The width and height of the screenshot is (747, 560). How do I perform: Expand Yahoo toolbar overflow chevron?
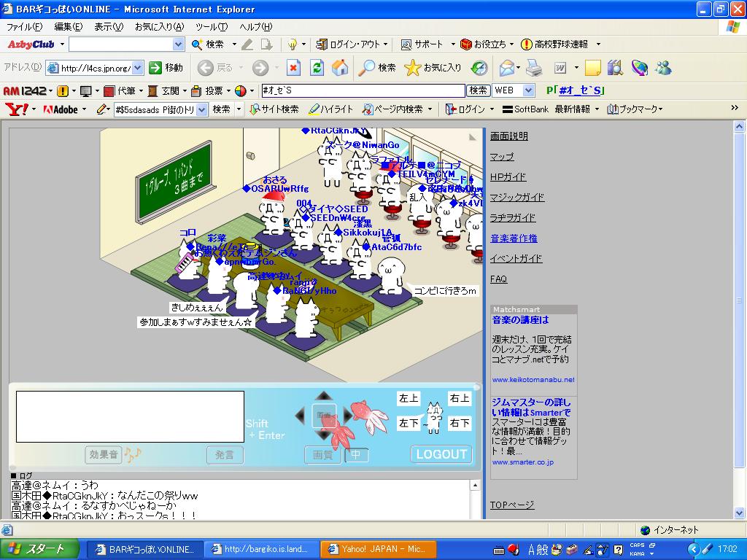(x=734, y=109)
